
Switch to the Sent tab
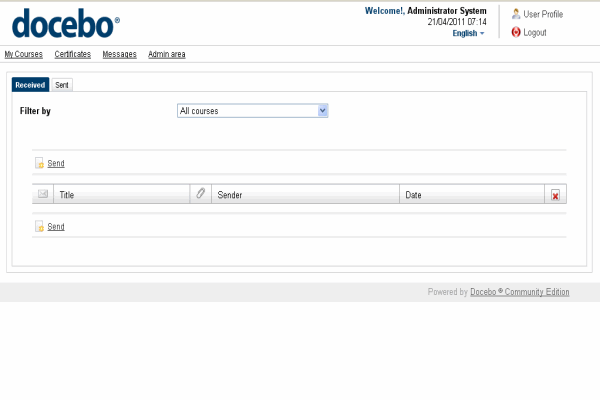pos(62,85)
